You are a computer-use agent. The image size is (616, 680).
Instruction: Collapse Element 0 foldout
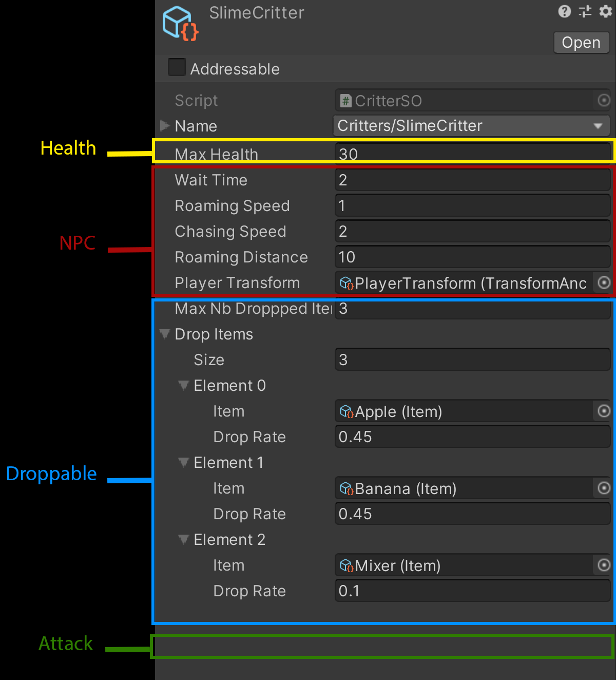click(183, 385)
